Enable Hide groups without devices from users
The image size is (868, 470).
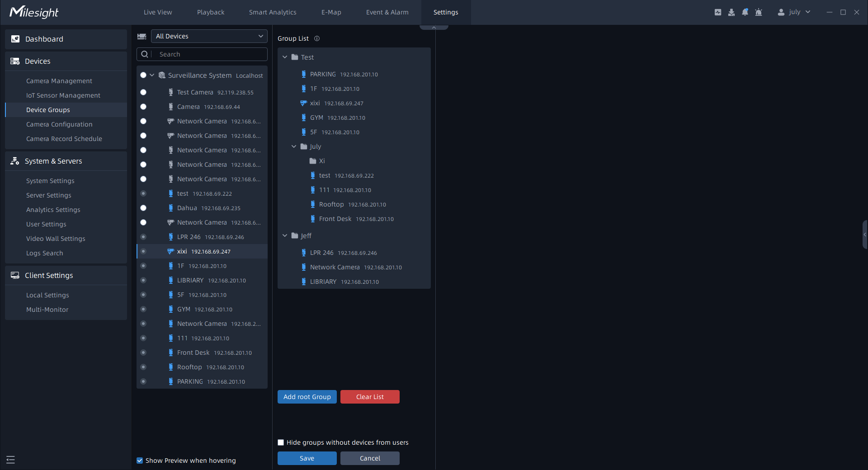(x=281, y=442)
